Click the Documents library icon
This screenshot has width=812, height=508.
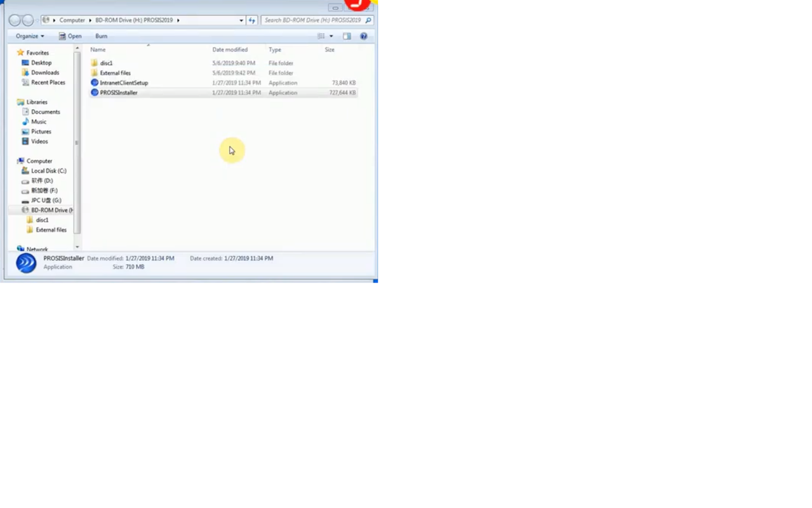(x=25, y=112)
